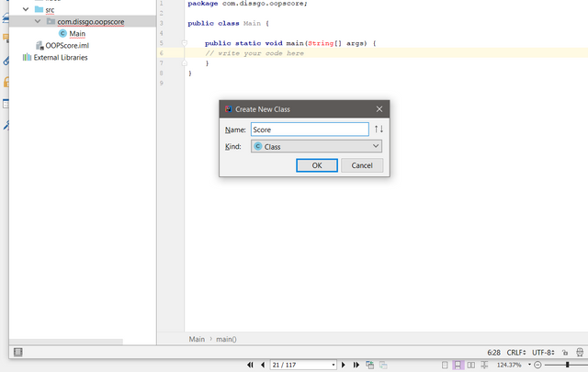Click the tool window toggle in status bar
588x372 pixels.
[x=18, y=352]
